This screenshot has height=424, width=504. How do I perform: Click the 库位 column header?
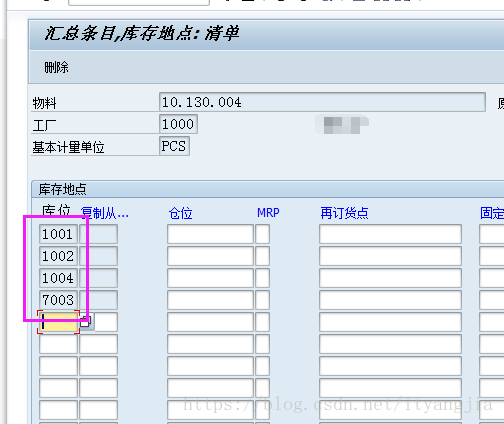click(56, 211)
